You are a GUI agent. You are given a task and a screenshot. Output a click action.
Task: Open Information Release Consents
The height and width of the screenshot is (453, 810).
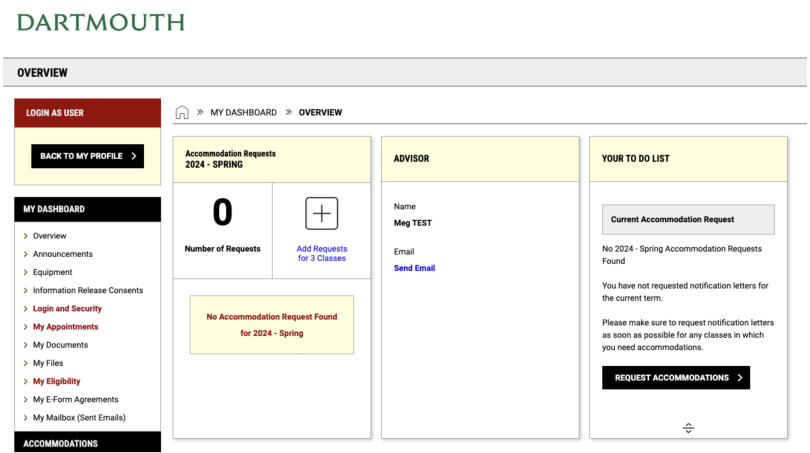point(88,290)
